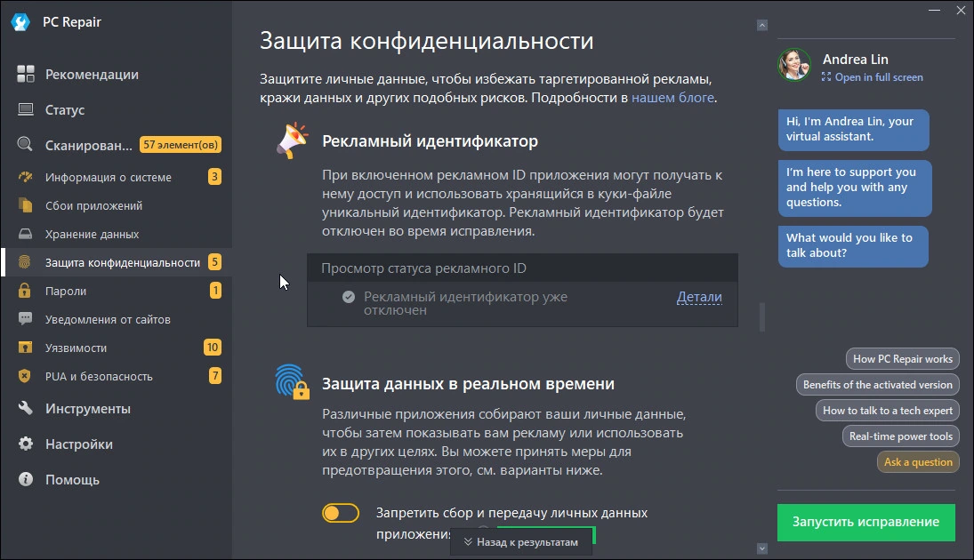This screenshot has height=560, width=974.
Task: Click Запустить исправление button
Action: tap(865, 522)
